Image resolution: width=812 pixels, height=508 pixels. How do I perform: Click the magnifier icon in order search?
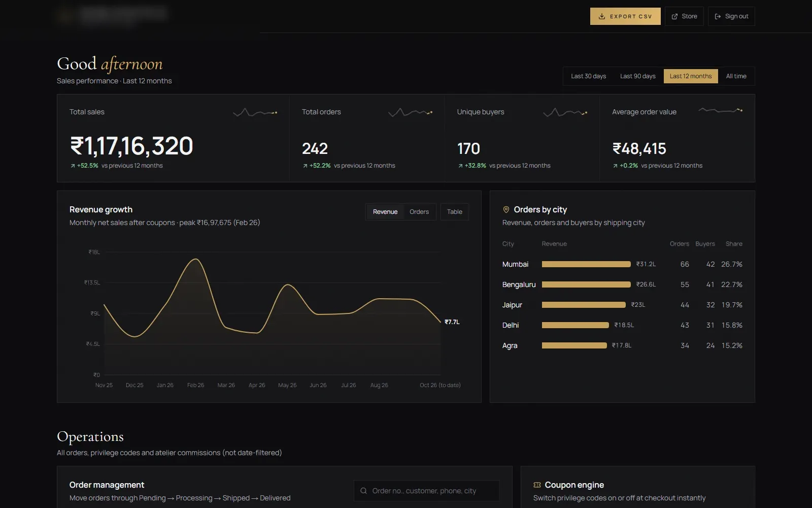(x=363, y=491)
